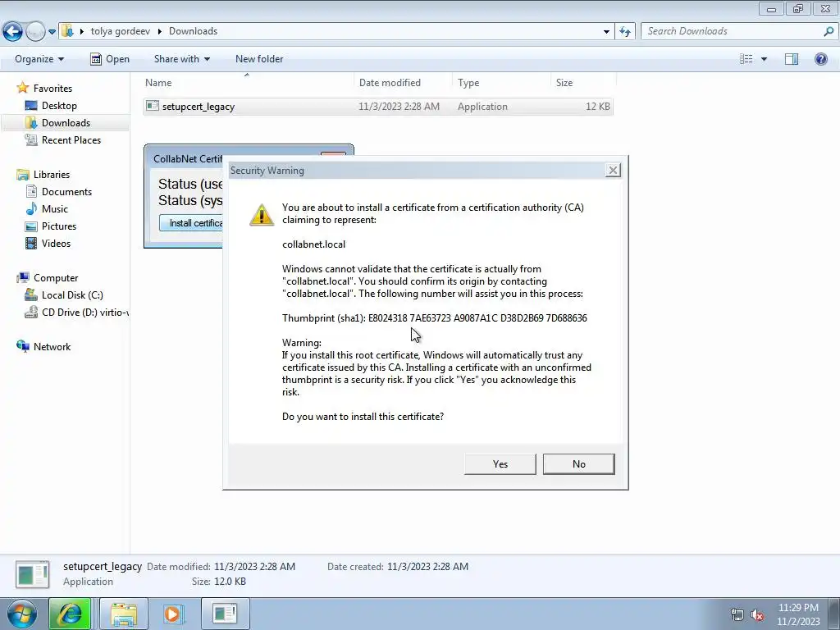Click Yes to install the certificate
The height and width of the screenshot is (630, 840).
point(500,464)
